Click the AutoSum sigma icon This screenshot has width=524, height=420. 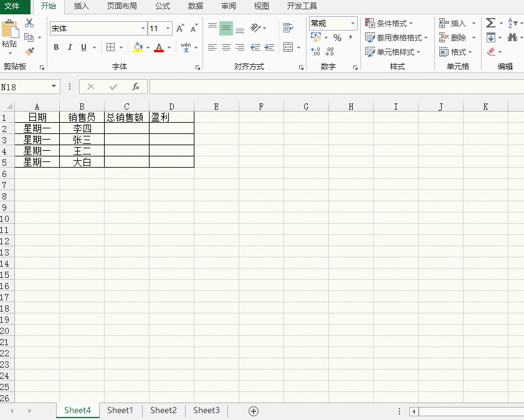491,23
